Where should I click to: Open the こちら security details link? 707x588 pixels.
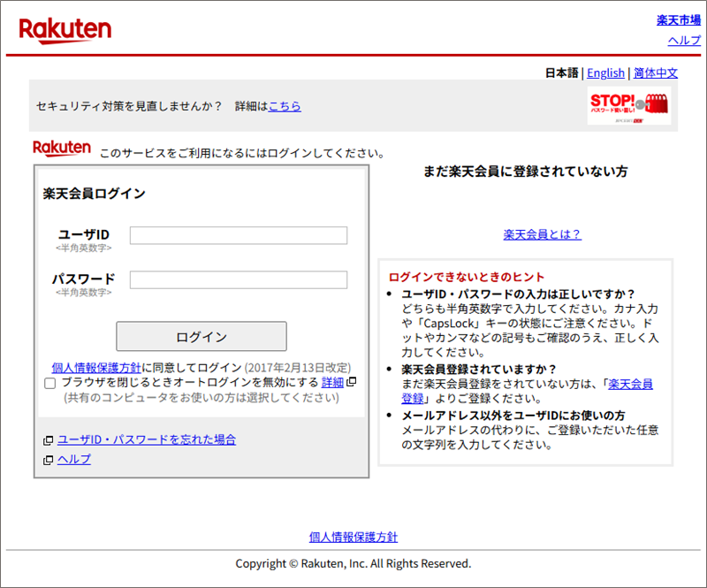point(285,106)
